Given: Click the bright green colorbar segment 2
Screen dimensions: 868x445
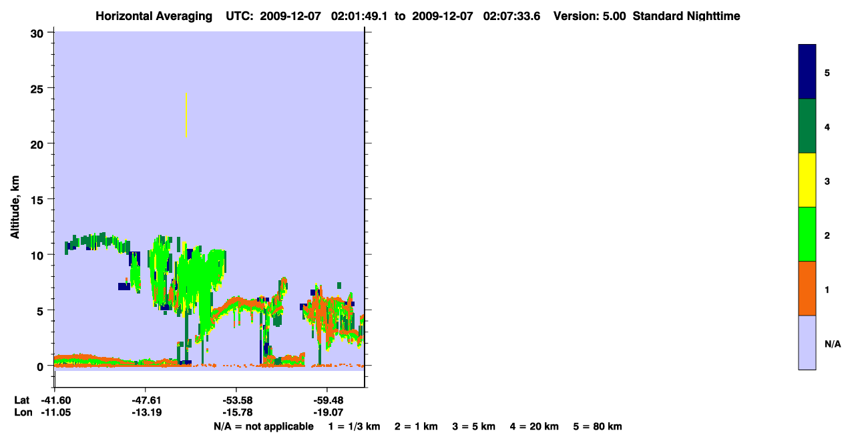Looking at the screenshot, I should pyautogui.click(x=807, y=234).
